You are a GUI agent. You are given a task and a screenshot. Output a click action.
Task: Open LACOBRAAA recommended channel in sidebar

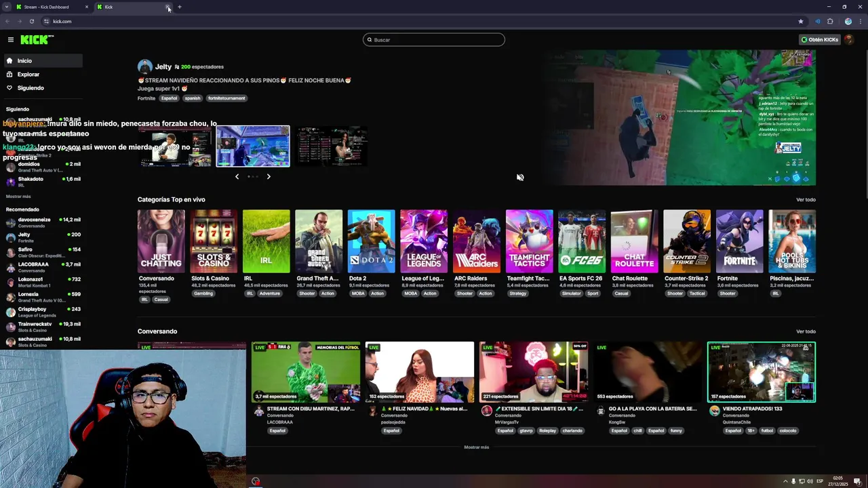coord(43,267)
